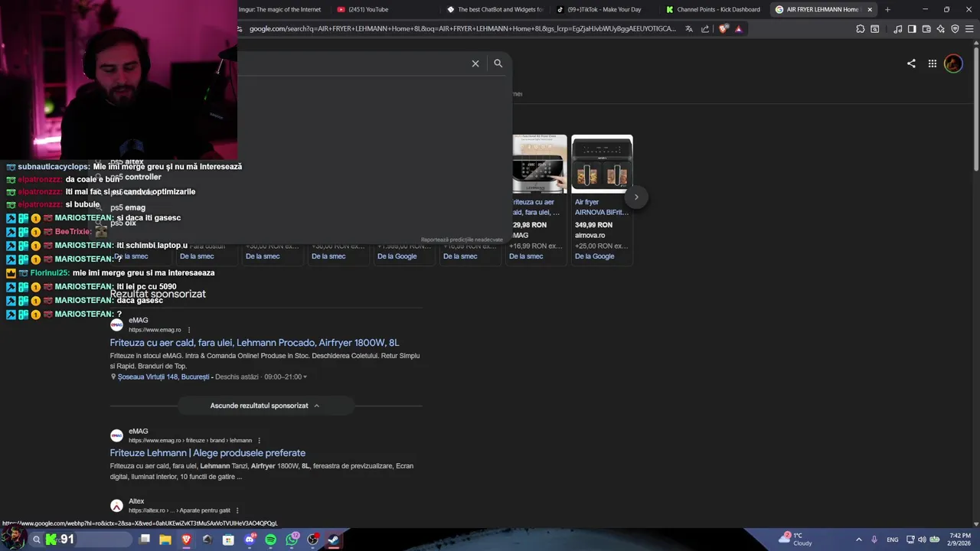The width and height of the screenshot is (980, 551).
Task: Open Microsoft Store from the taskbar
Action: pos(228,540)
